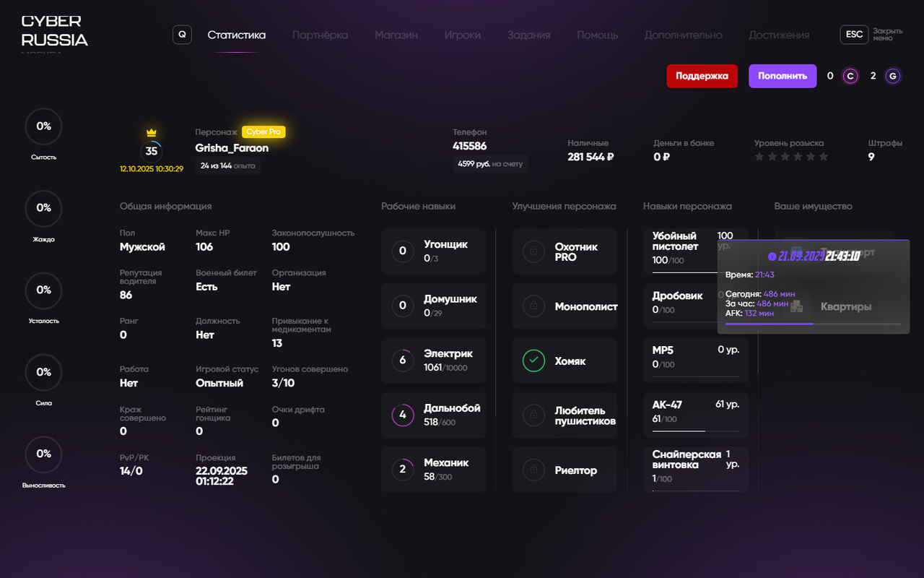Click the red Поддержка button
The width and height of the screenshot is (924, 578).
click(702, 76)
